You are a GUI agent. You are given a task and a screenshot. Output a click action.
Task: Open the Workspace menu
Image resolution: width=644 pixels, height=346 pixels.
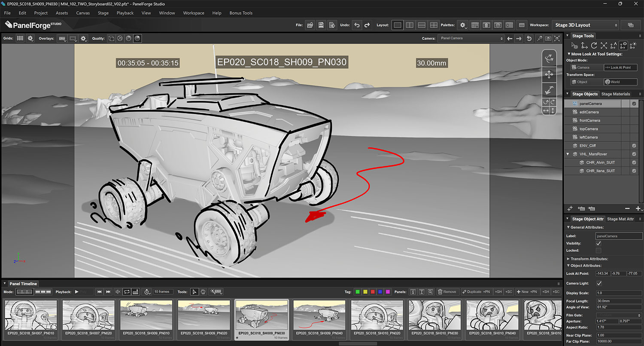(x=194, y=13)
